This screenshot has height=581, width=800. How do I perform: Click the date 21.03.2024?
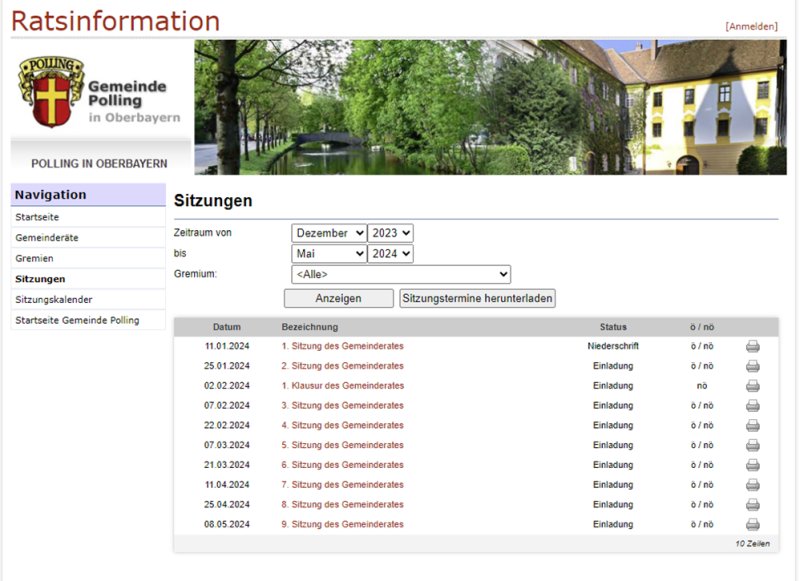[x=227, y=465]
